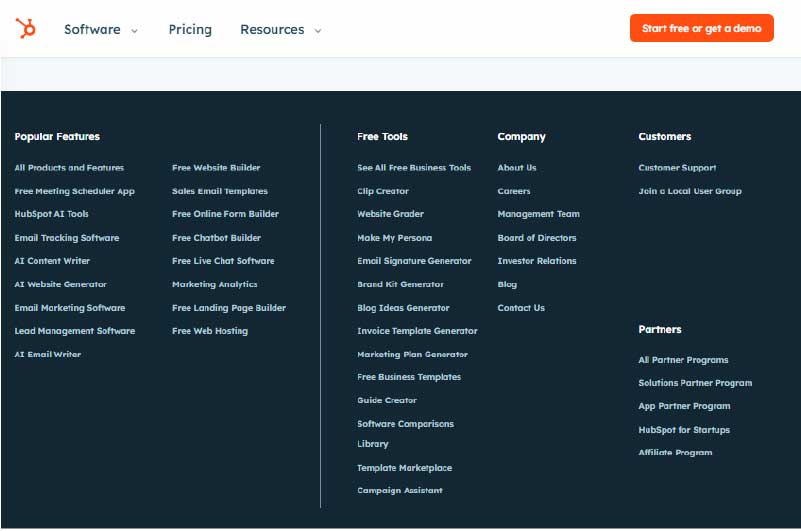Visit Template Marketplace link
The height and width of the screenshot is (531, 801).
[405, 468]
